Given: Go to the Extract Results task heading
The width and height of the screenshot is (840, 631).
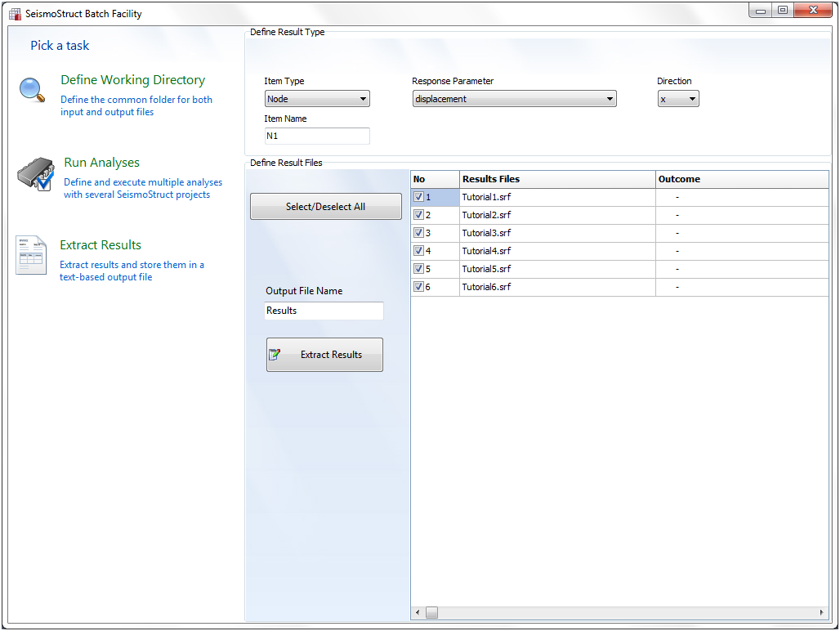Looking at the screenshot, I should (101, 245).
